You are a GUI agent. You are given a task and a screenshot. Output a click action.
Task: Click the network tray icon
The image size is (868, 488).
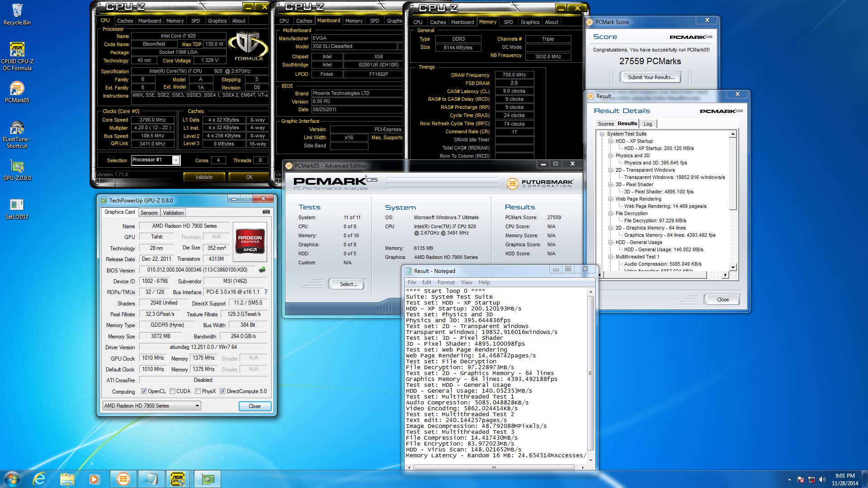(x=811, y=479)
